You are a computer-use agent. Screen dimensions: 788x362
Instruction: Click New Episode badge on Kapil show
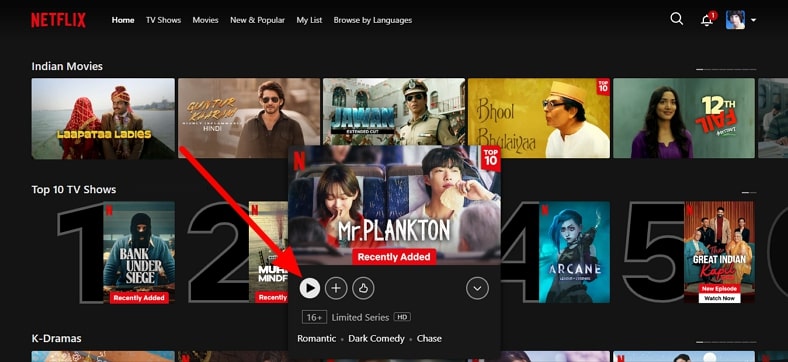point(719,289)
